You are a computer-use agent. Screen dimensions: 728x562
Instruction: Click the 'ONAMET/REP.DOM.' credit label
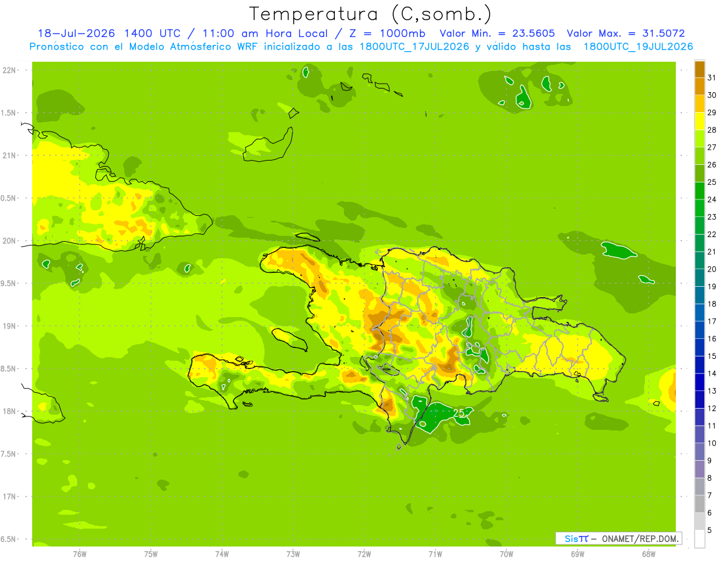pyautogui.click(x=641, y=538)
